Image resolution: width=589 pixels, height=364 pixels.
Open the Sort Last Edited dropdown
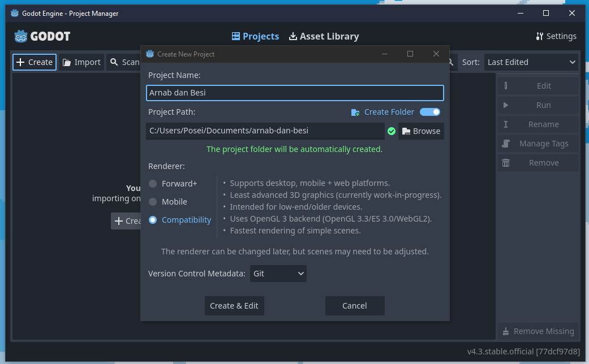click(x=531, y=62)
